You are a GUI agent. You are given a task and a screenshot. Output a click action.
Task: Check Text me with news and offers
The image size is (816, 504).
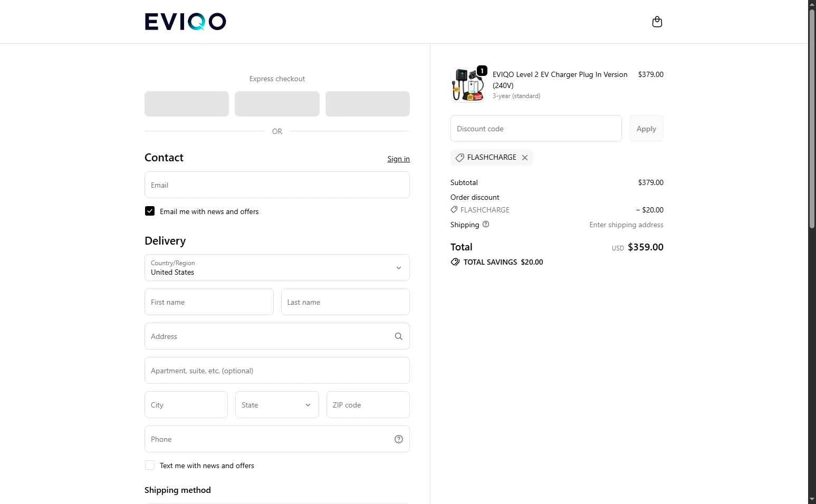pos(150,465)
